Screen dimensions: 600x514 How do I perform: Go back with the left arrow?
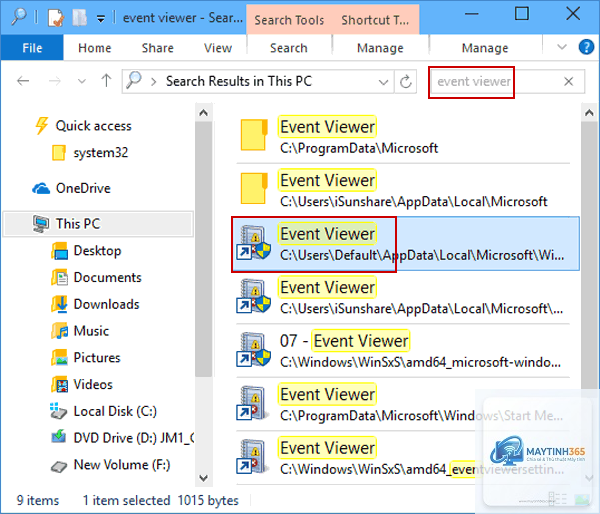click(x=23, y=81)
